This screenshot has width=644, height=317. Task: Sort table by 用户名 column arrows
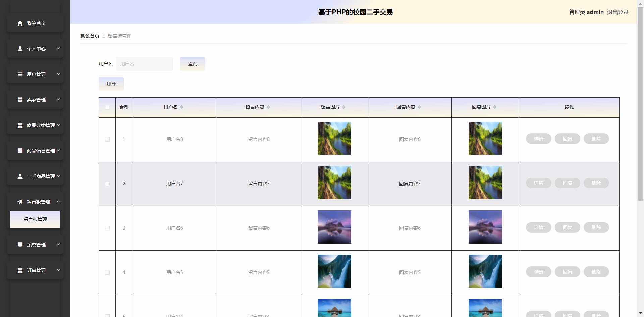[182, 107]
